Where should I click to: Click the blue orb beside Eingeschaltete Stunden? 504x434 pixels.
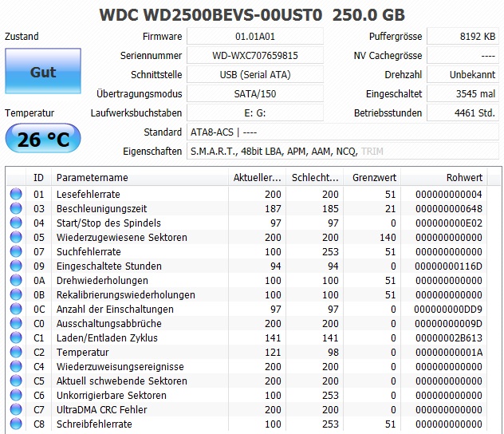pyautogui.click(x=16, y=266)
